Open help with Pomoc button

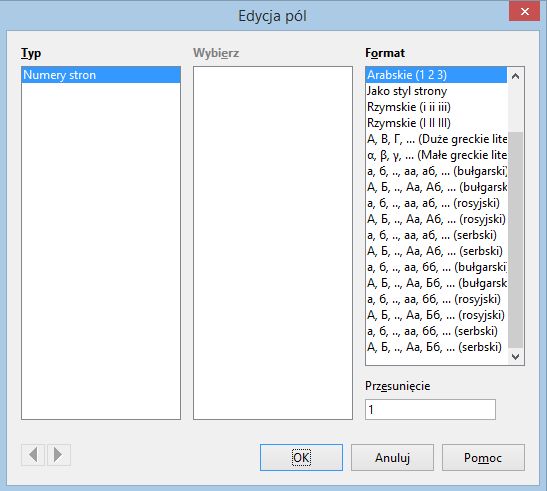pos(483,457)
